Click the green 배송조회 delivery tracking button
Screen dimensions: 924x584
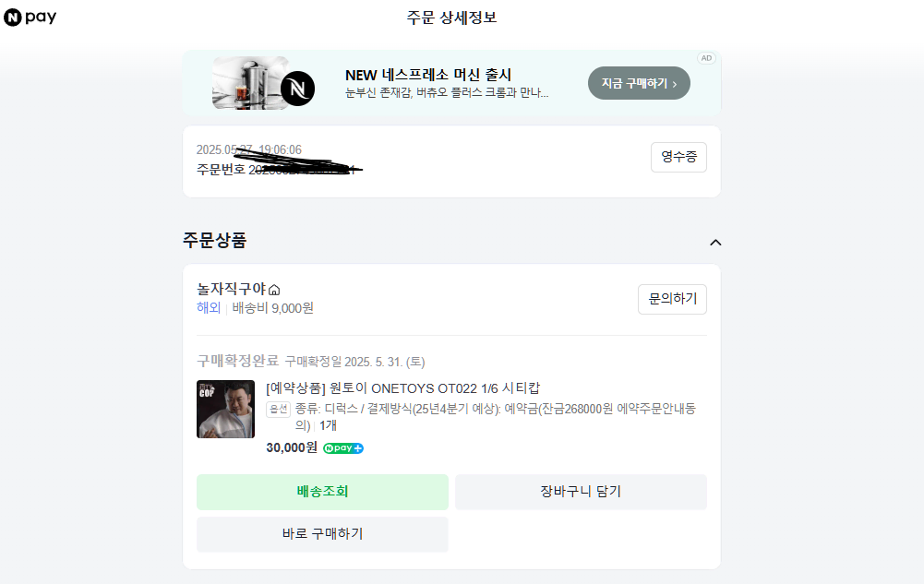point(321,492)
